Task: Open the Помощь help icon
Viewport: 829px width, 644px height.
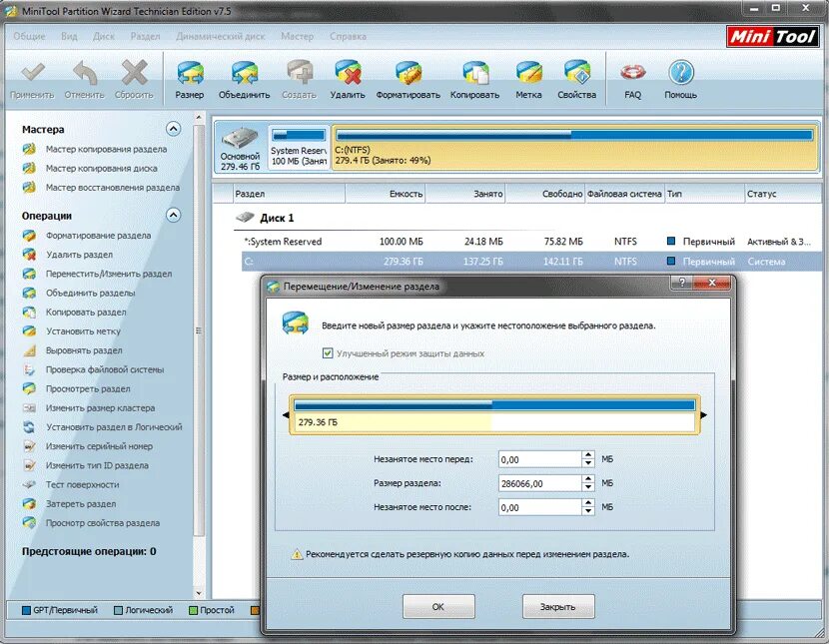Action: [680, 72]
